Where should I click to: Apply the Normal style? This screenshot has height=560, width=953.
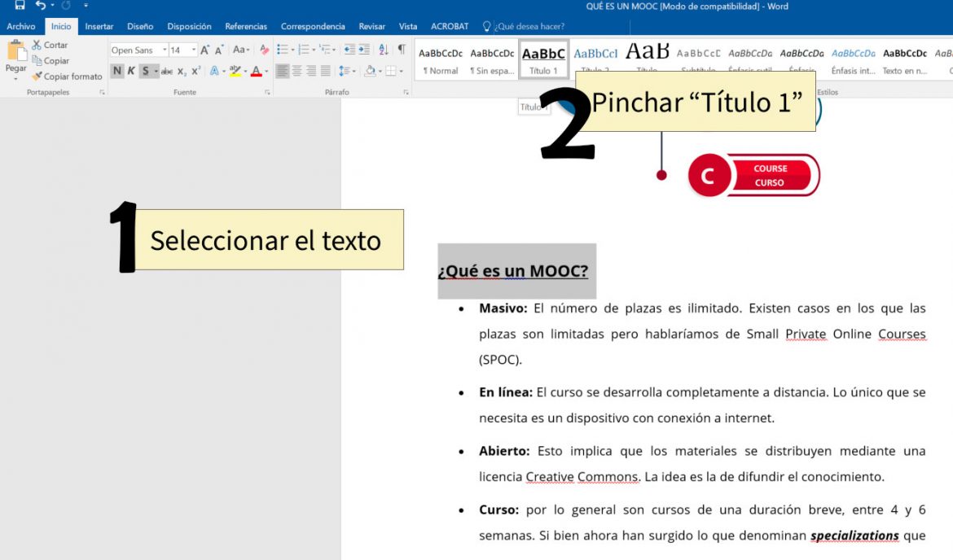[x=441, y=59]
